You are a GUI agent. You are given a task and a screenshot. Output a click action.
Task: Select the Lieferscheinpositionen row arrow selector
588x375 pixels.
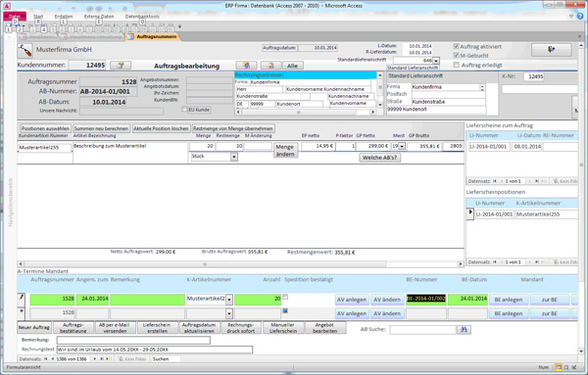pyautogui.click(x=470, y=212)
